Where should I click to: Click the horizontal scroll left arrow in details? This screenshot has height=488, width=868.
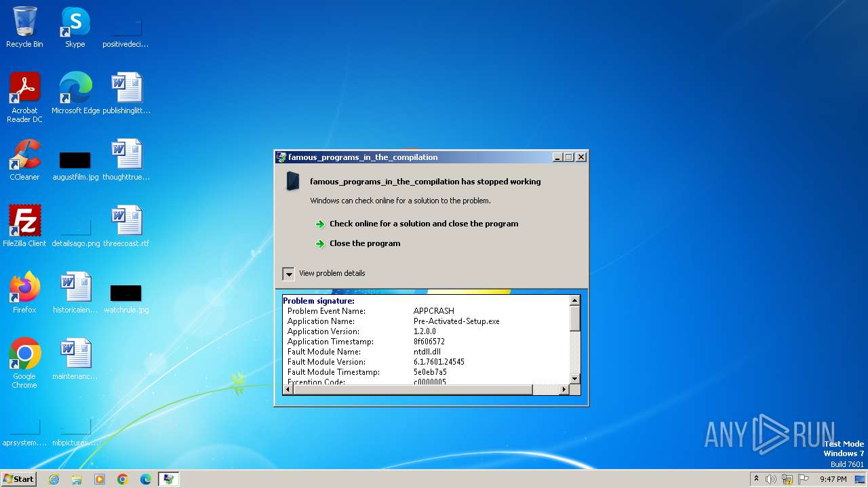click(x=288, y=389)
